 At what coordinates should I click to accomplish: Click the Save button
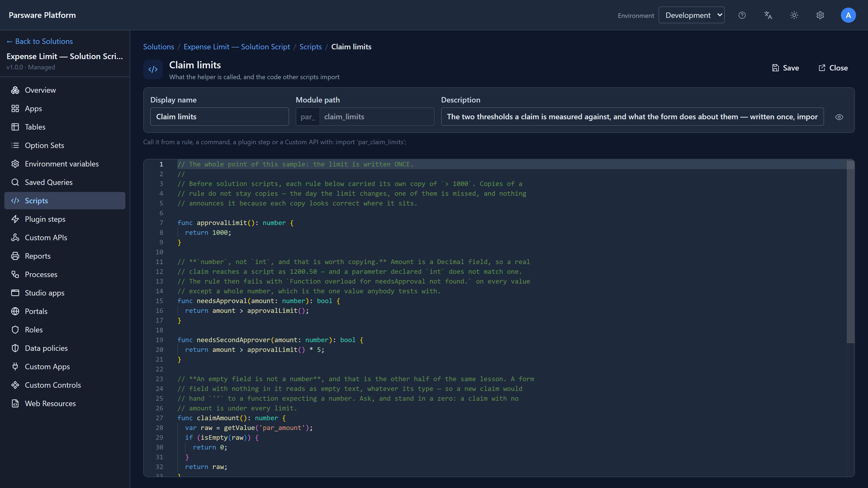tap(786, 68)
